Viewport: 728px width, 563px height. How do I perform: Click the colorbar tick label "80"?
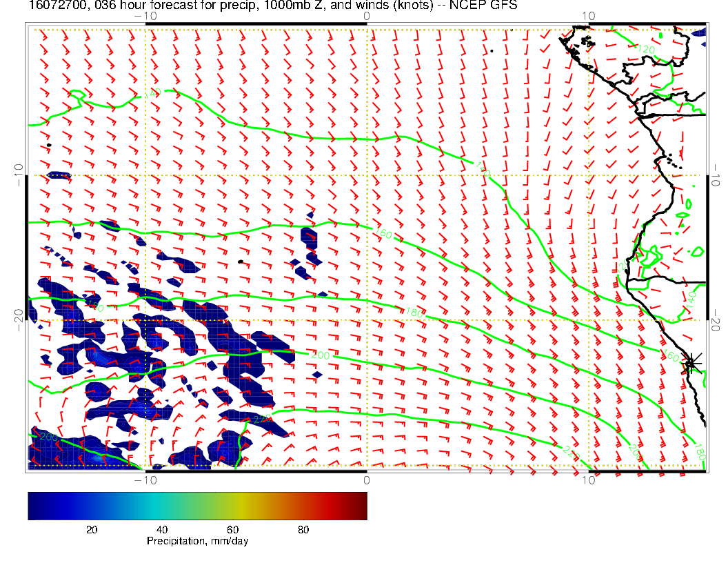tap(303, 530)
